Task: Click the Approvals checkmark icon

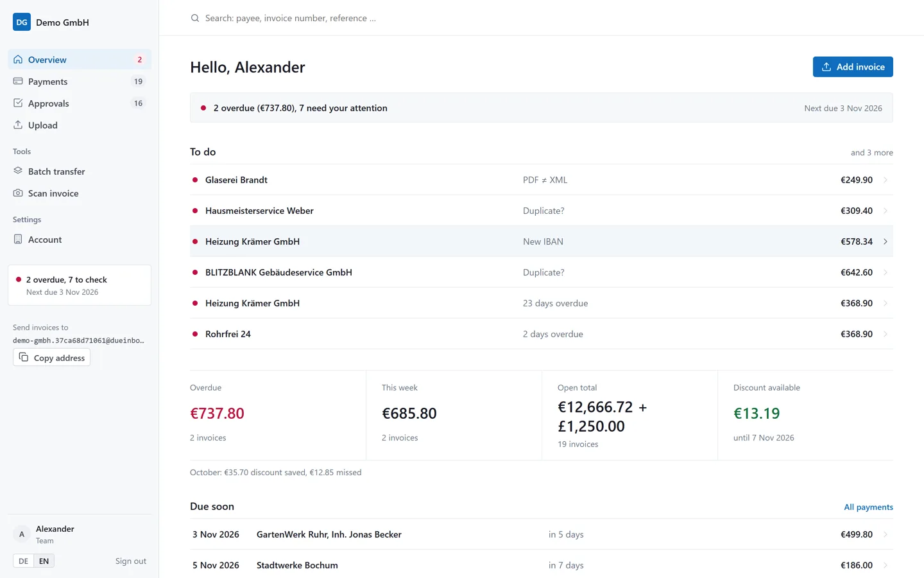Action: [x=18, y=103]
